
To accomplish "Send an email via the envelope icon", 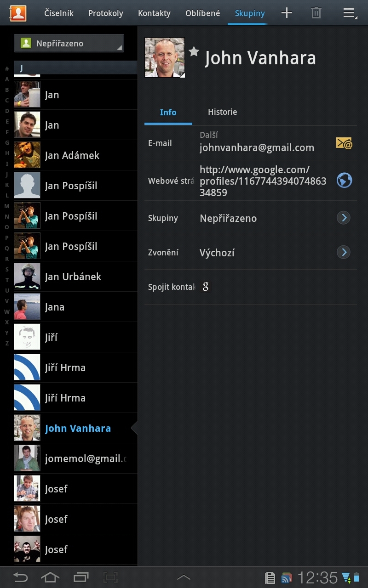I will click(x=344, y=143).
